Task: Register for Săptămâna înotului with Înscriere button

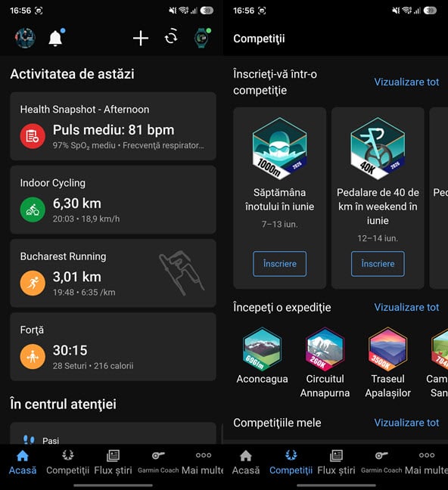Action: [280, 264]
